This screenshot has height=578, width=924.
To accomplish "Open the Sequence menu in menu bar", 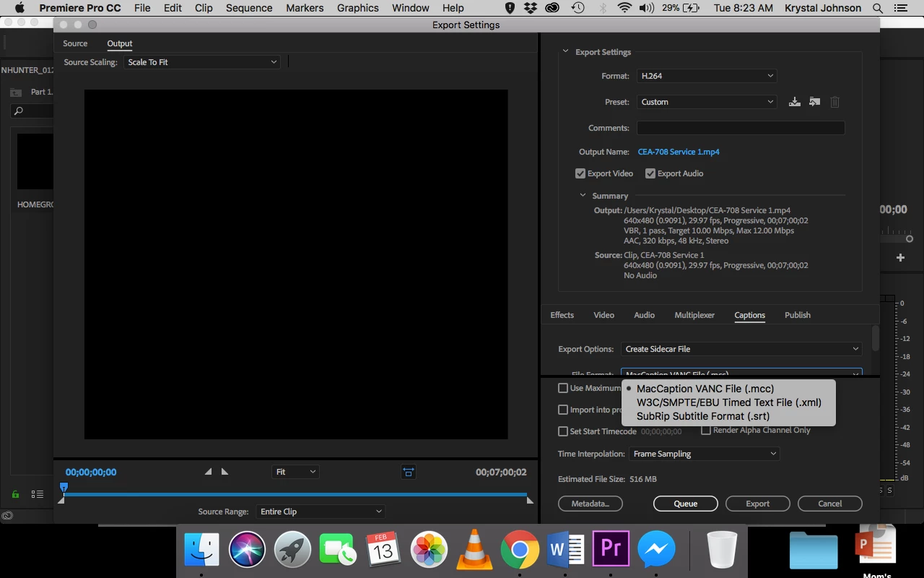I will pyautogui.click(x=249, y=8).
